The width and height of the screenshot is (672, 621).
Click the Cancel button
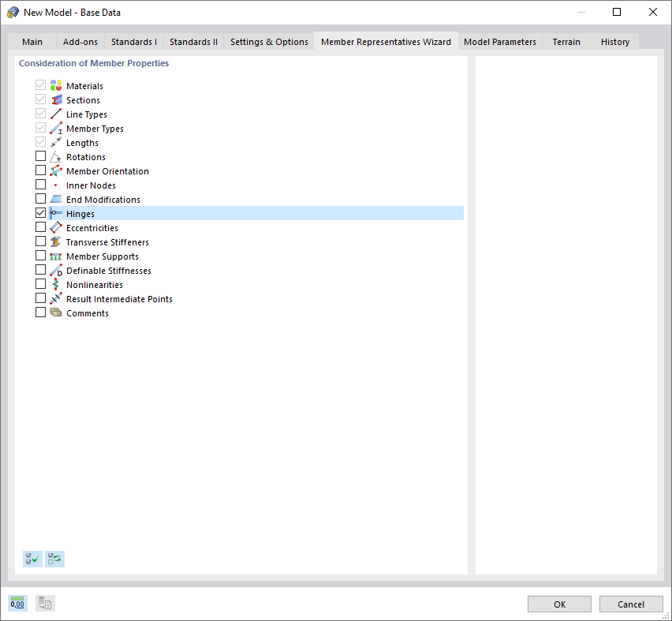631,604
